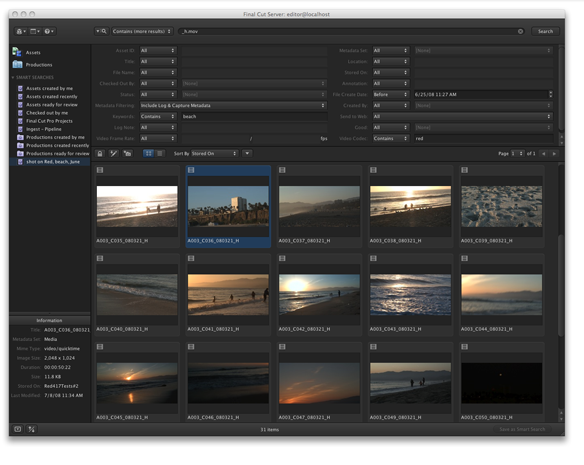Select the Assets sidebar icon
This screenshot has height=465, width=584.
click(x=17, y=52)
